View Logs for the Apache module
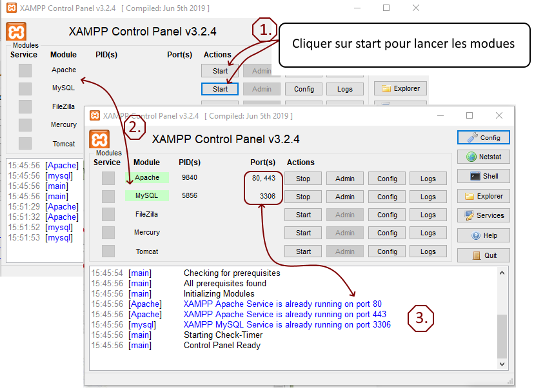Image resolution: width=534 pixels, height=392 pixels. (428, 178)
